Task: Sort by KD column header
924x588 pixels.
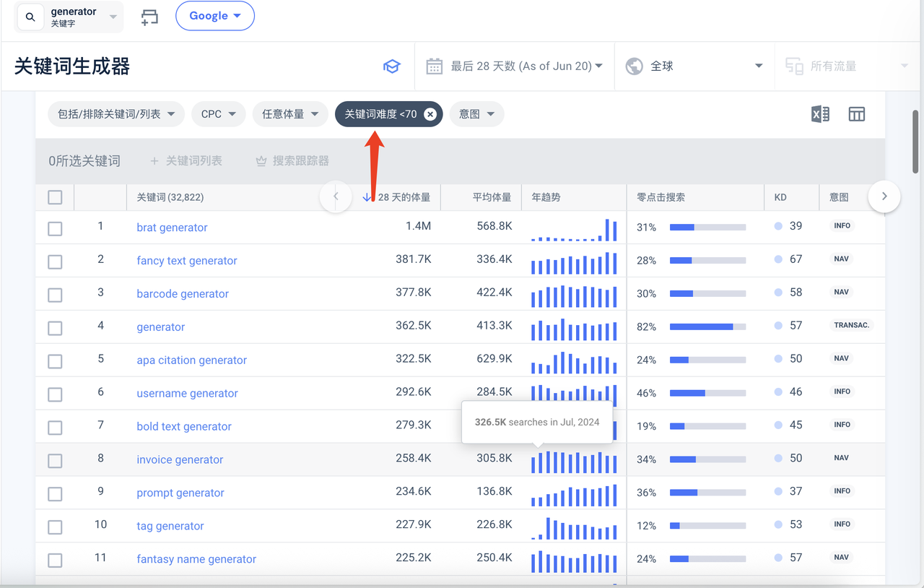Action: (780, 197)
